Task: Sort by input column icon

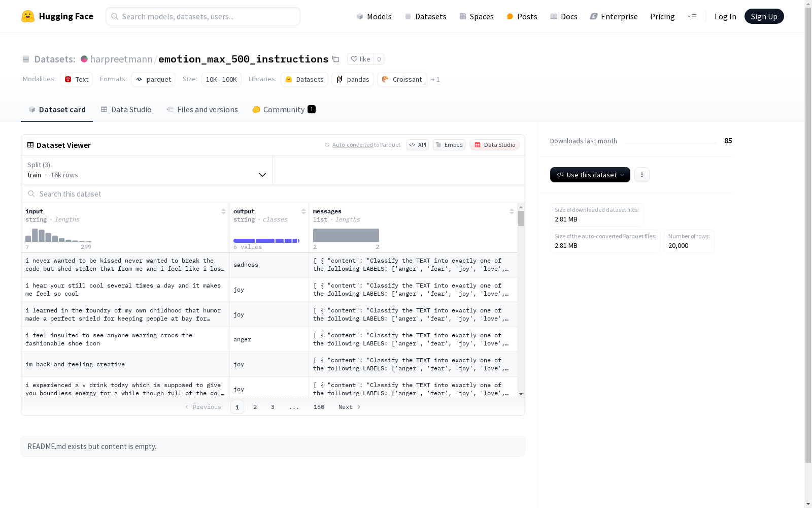Action: pos(223,211)
